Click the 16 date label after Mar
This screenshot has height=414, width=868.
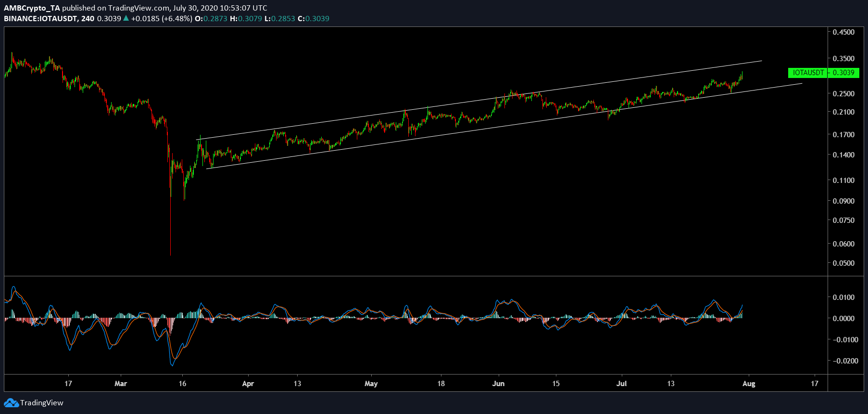point(182,384)
